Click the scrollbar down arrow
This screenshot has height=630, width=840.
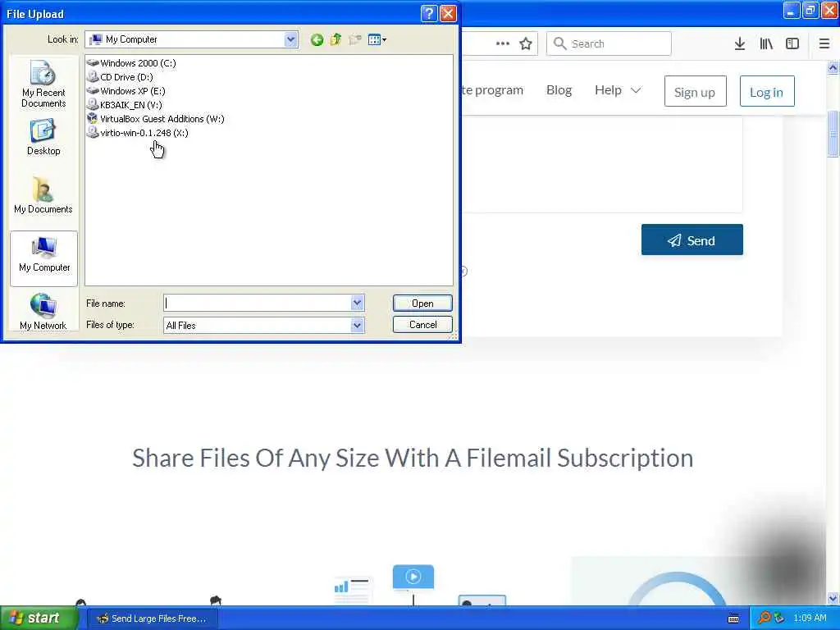(833, 598)
